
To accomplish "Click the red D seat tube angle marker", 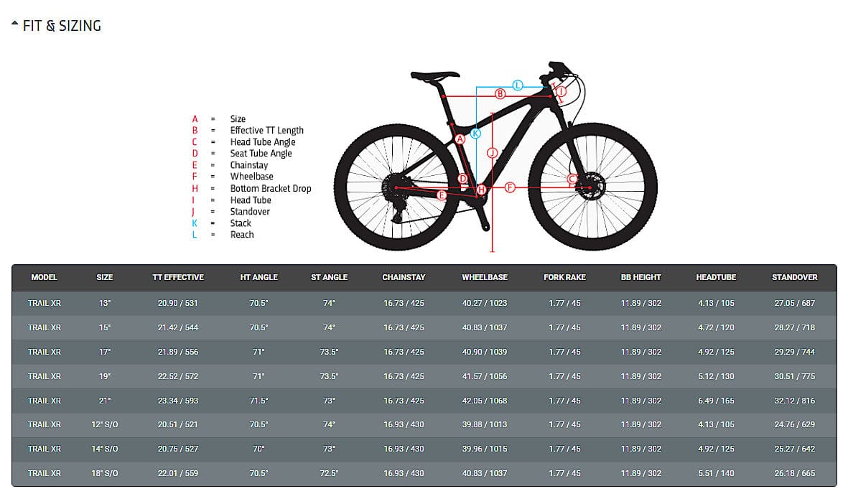I will tap(463, 179).
